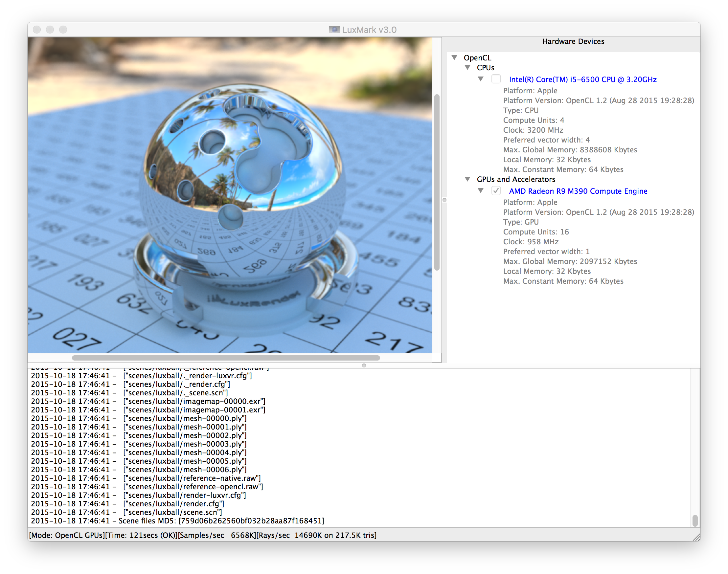Viewport: 728px width, 574px height.
Task: Click the Scene files MD5 log line
Action: click(x=177, y=521)
